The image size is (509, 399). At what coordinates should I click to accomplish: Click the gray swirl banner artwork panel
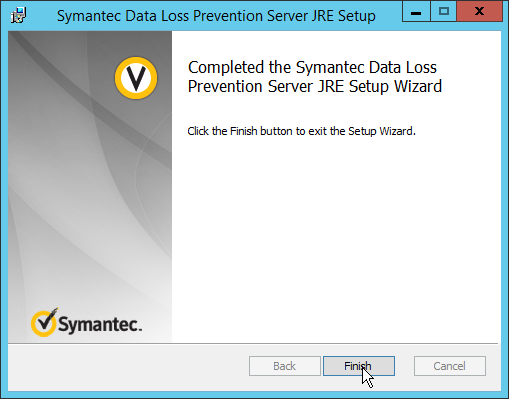tap(90, 187)
